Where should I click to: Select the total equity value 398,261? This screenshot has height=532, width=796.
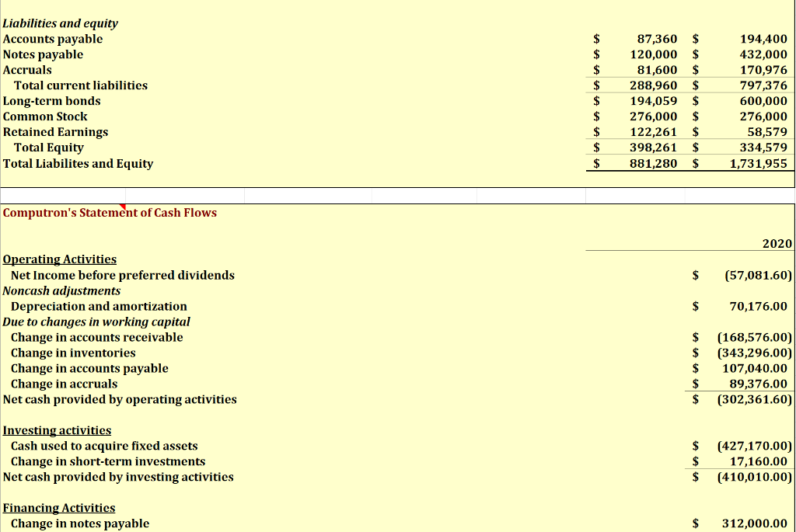click(653, 148)
